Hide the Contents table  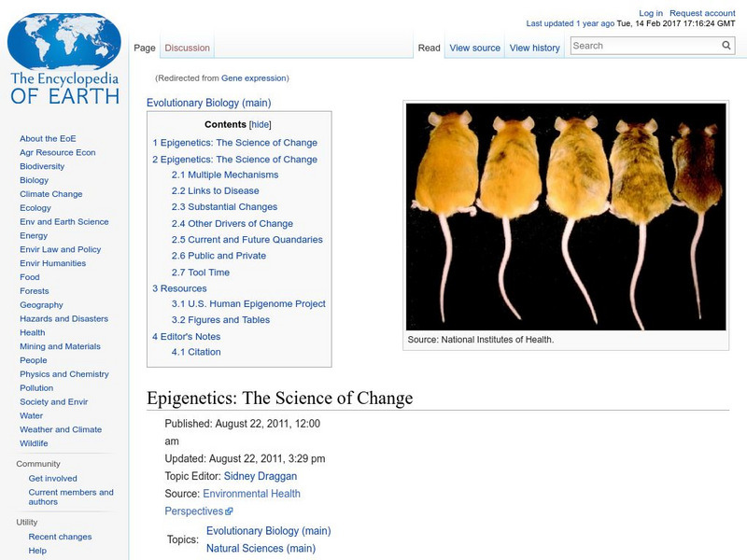tap(261, 125)
